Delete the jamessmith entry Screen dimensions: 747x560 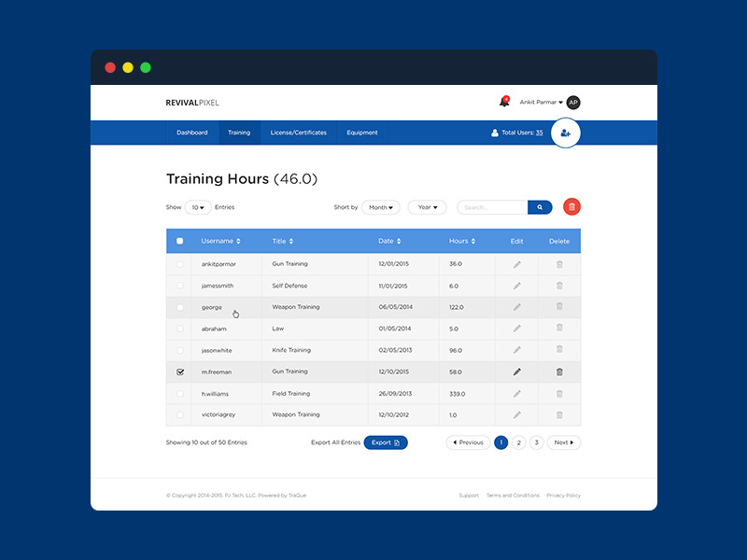[559, 286]
